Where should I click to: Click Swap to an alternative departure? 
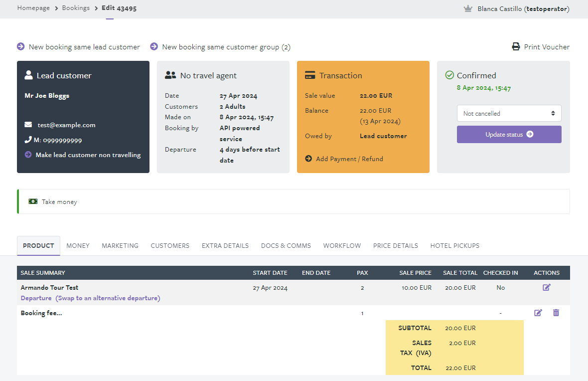[108, 298]
